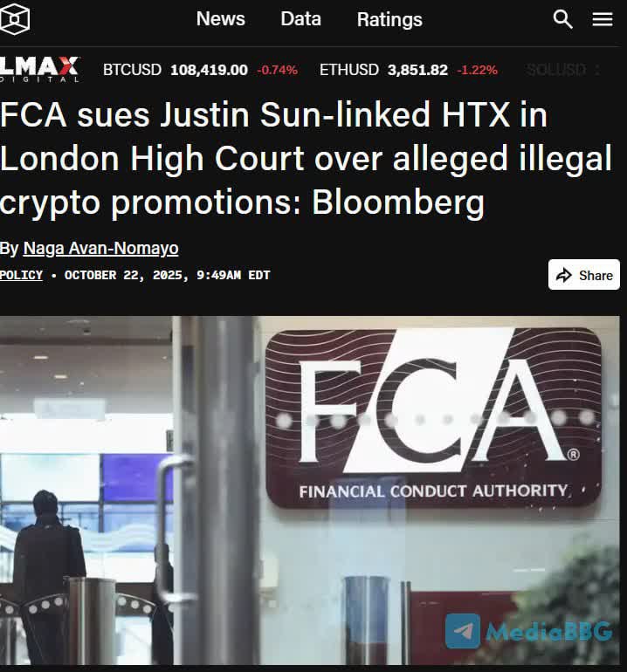Image resolution: width=627 pixels, height=672 pixels.
Task: Click the Telegram paper-plane watermark icon
Action: pyautogui.click(x=462, y=631)
